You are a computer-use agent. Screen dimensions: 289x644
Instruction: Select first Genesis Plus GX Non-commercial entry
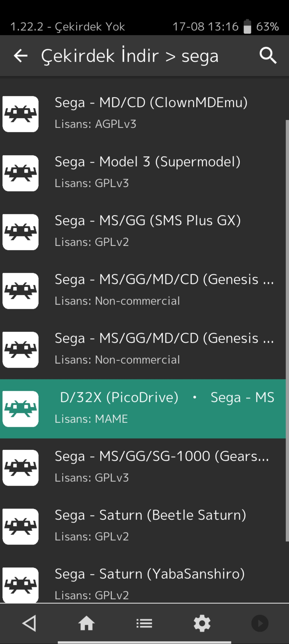(143, 291)
